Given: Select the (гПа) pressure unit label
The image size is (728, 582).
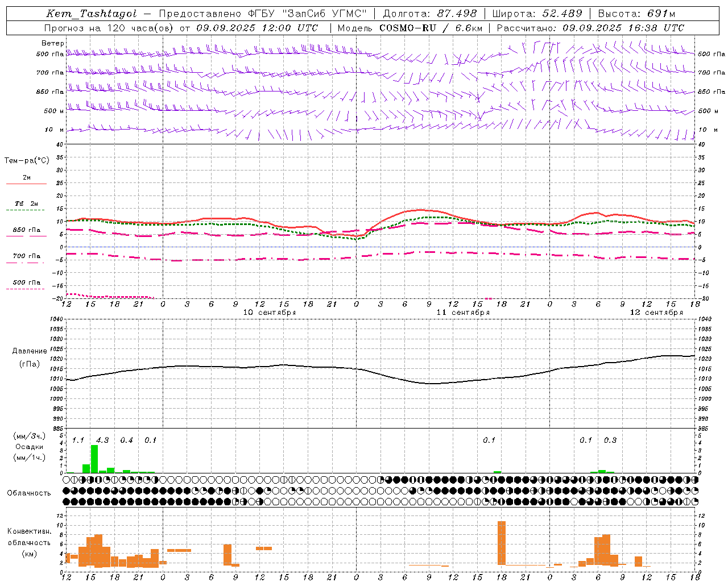Looking at the screenshot, I should (x=30, y=364).
